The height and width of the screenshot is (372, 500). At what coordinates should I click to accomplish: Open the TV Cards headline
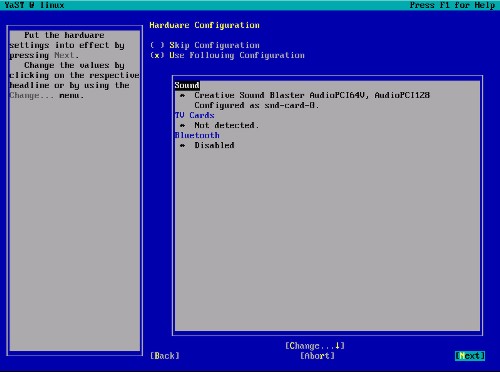pyautogui.click(x=194, y=115)
